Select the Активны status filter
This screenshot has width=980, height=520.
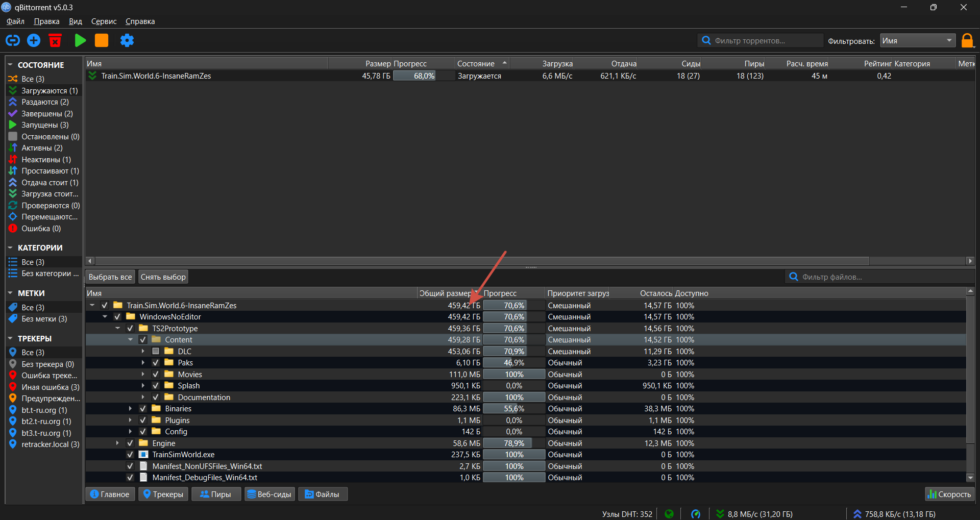tap(44, 148)
